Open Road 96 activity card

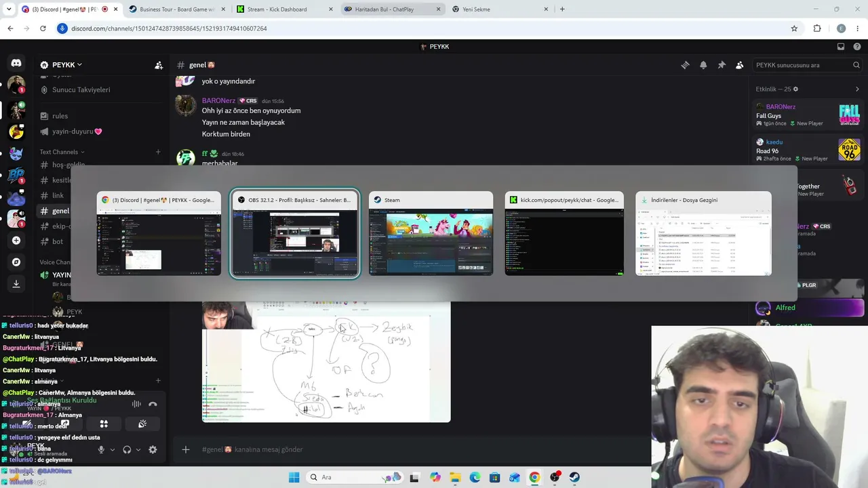pyautogui.click(x=808, y=150)
